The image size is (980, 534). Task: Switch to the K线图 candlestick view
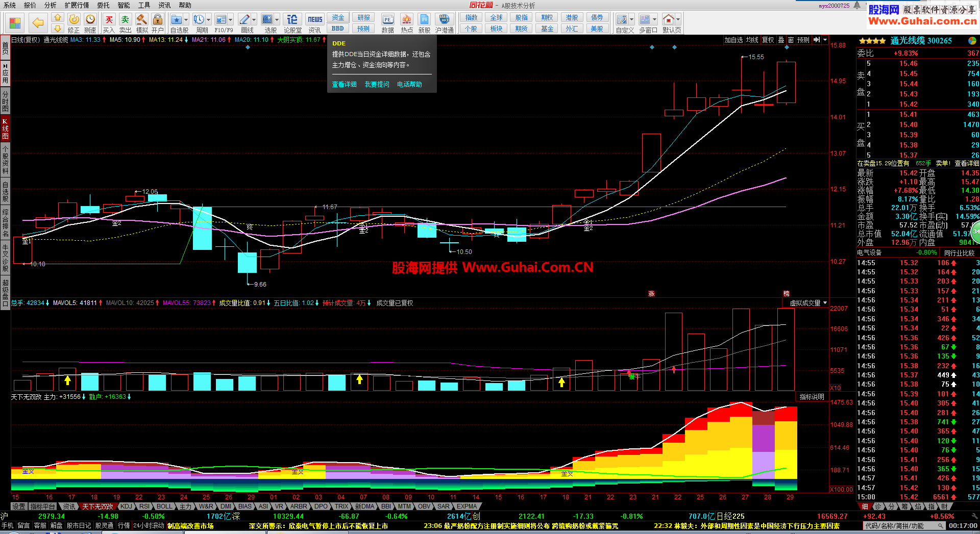pyautogui.click(x=5, y=129)
